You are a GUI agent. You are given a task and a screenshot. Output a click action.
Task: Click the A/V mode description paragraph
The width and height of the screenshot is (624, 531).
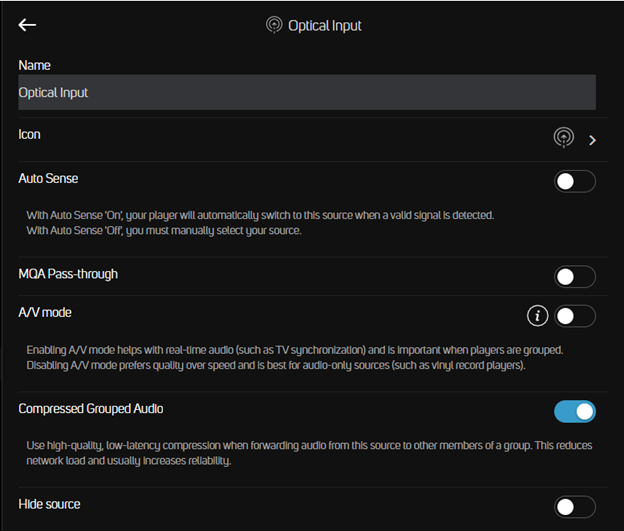tap(295, 357)
